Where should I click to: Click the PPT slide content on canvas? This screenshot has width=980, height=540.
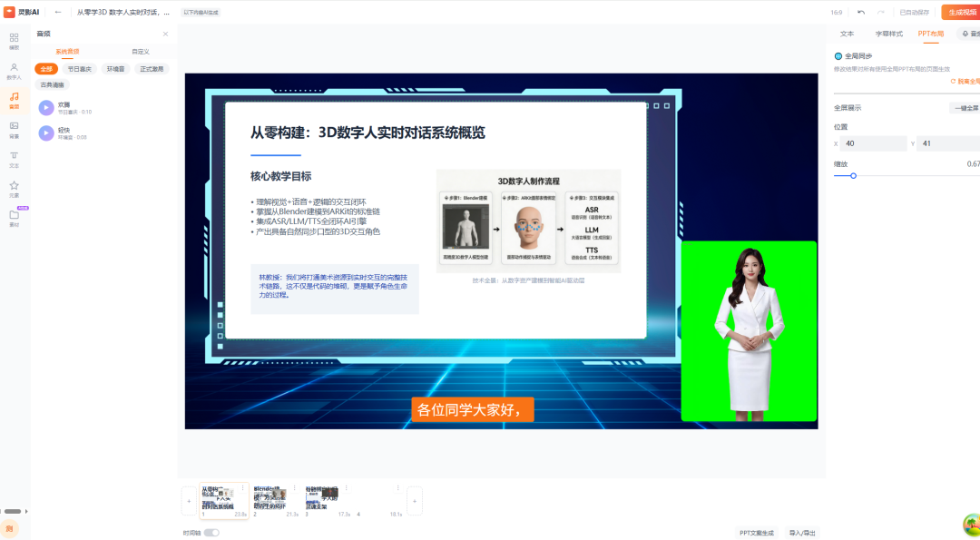tap(436, 220)
